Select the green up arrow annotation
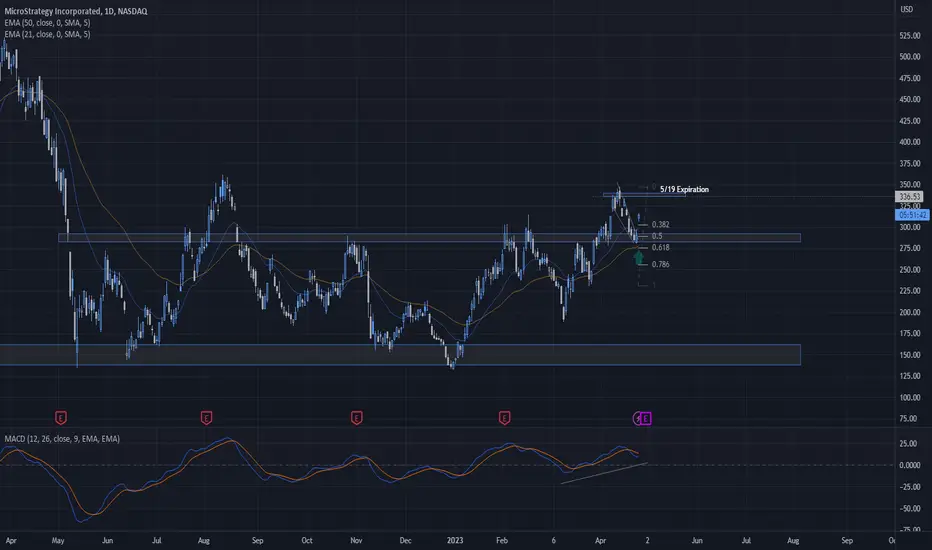Screen dimensions: 932x550 [639, 258]
